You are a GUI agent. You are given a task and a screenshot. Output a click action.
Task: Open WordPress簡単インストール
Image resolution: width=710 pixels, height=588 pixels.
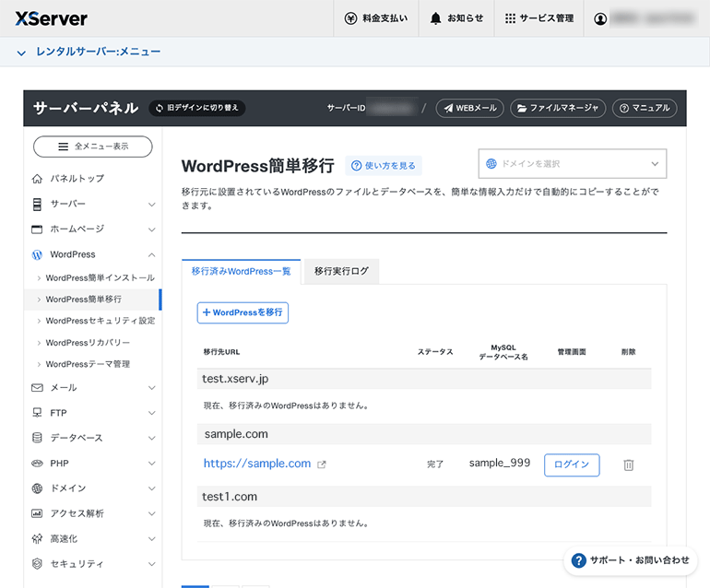101,278
